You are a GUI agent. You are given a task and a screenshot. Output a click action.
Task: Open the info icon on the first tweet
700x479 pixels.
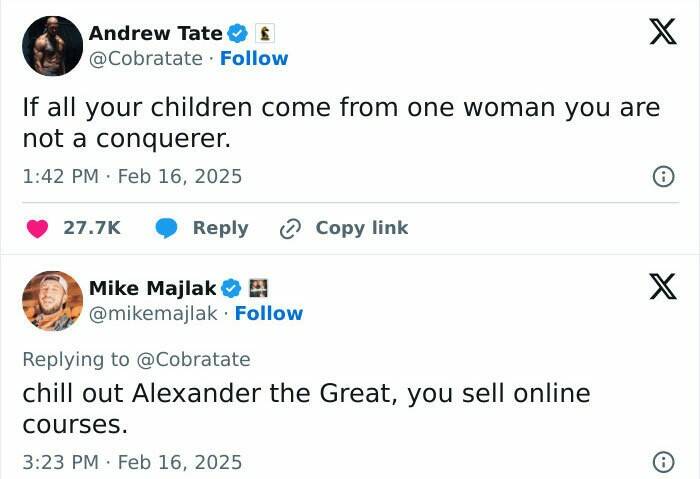point(662,177)
